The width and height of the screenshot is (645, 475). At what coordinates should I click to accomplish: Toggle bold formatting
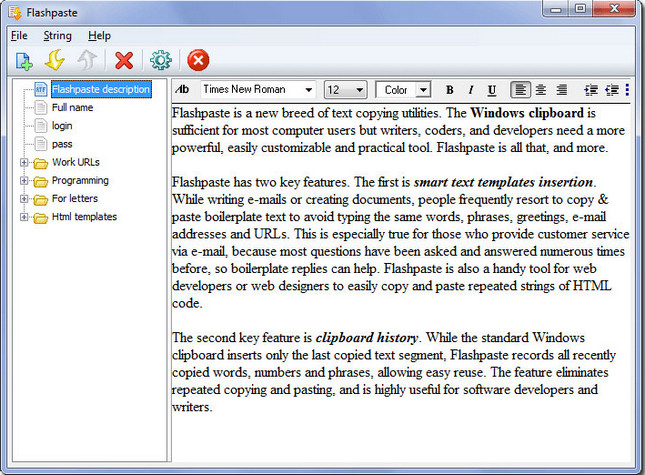point(449,90)
